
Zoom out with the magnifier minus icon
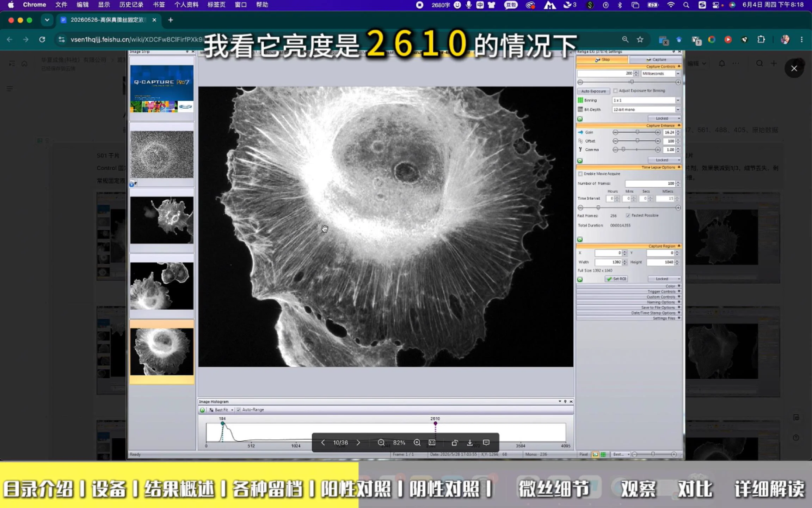(x=381, y=442)
